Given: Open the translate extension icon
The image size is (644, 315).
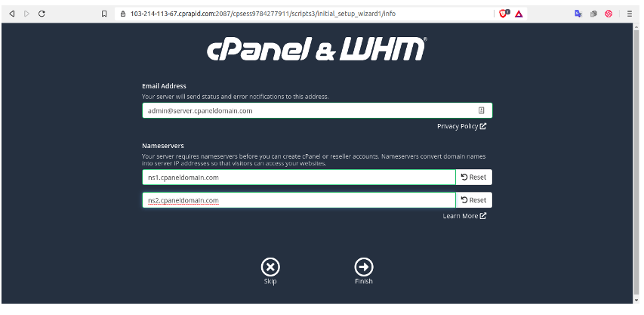Looking at the screenshot, I should click(x=578, y=14).
